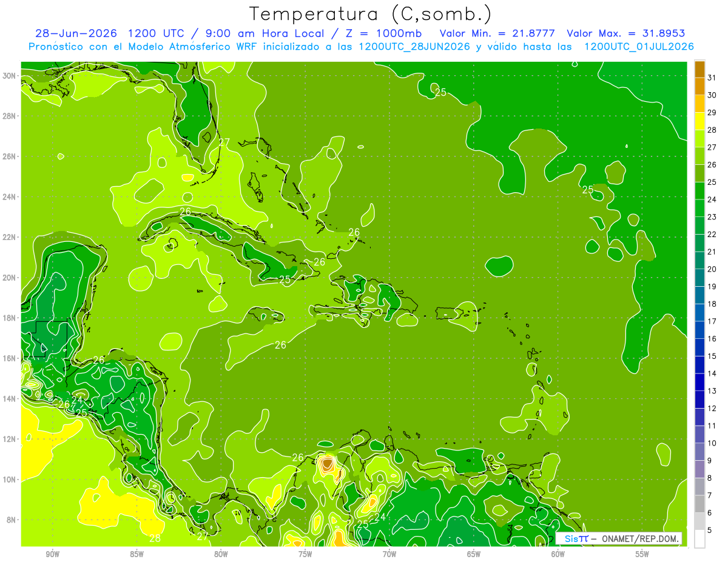Screen dimensions: 728x562
Task: Click legend value 29
Action: tap(712, 112)
